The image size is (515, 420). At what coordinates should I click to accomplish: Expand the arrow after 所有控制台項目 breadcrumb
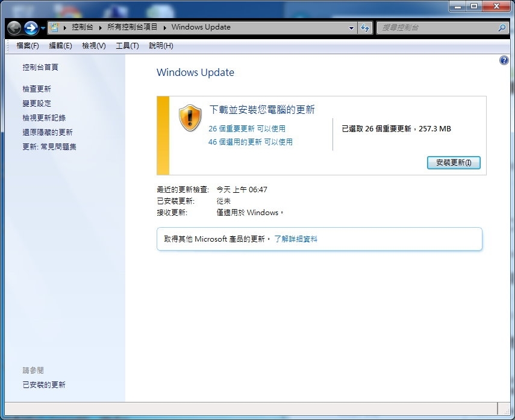coord(164,28)
